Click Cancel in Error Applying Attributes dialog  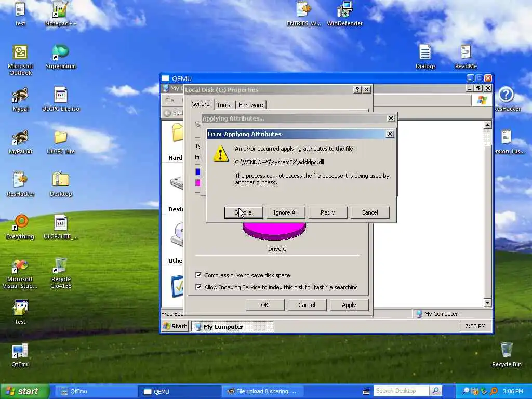coord(369,212)
